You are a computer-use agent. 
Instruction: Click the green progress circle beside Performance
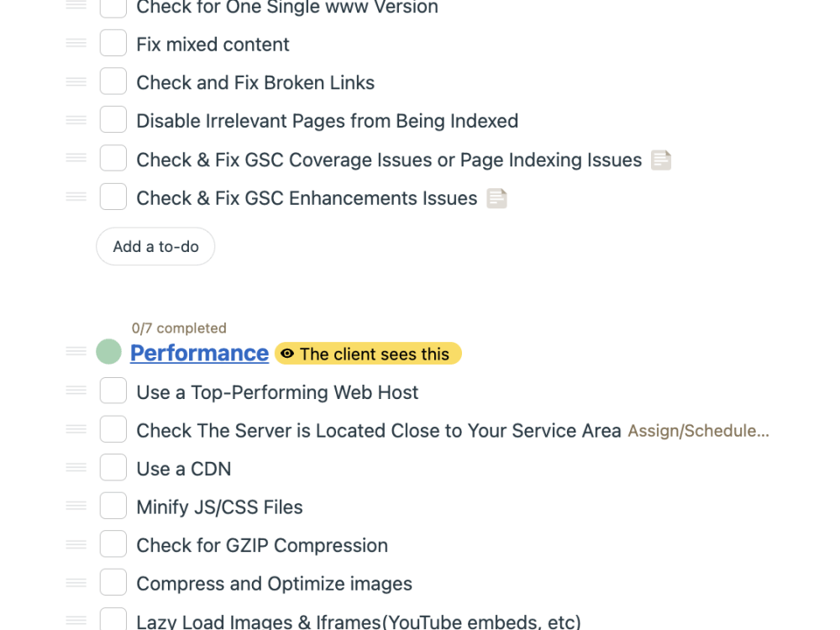click(108, 352)
